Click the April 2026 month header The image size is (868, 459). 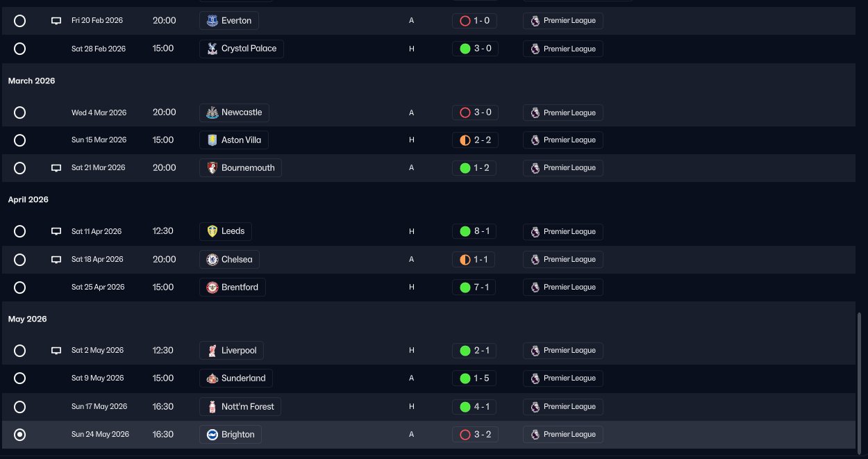coord(28,200)
